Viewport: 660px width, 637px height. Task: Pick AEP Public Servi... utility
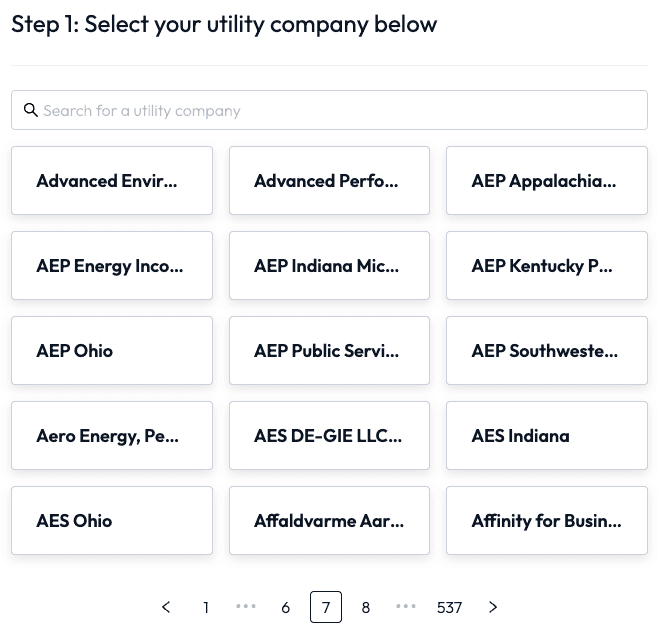pyautogui.click(x=329, y=351)
